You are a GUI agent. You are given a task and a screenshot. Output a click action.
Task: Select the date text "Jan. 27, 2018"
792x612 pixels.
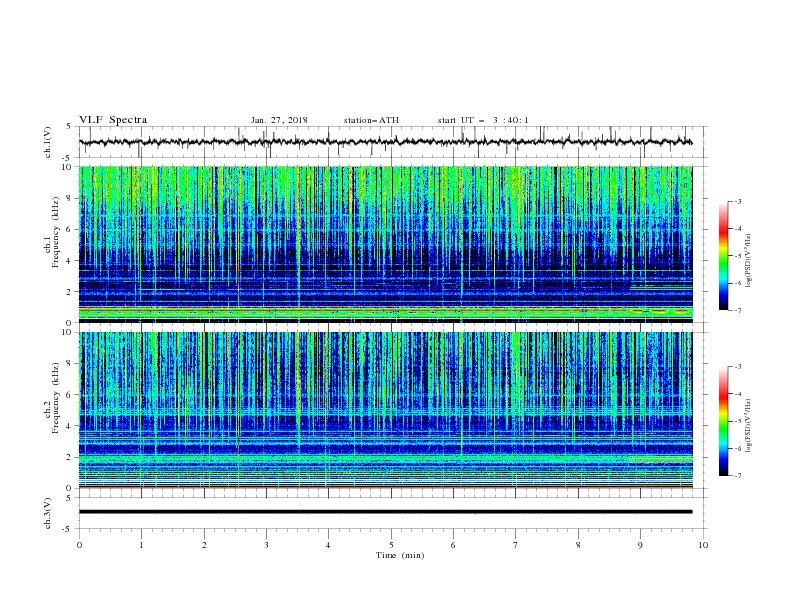(x=279, y=120)
